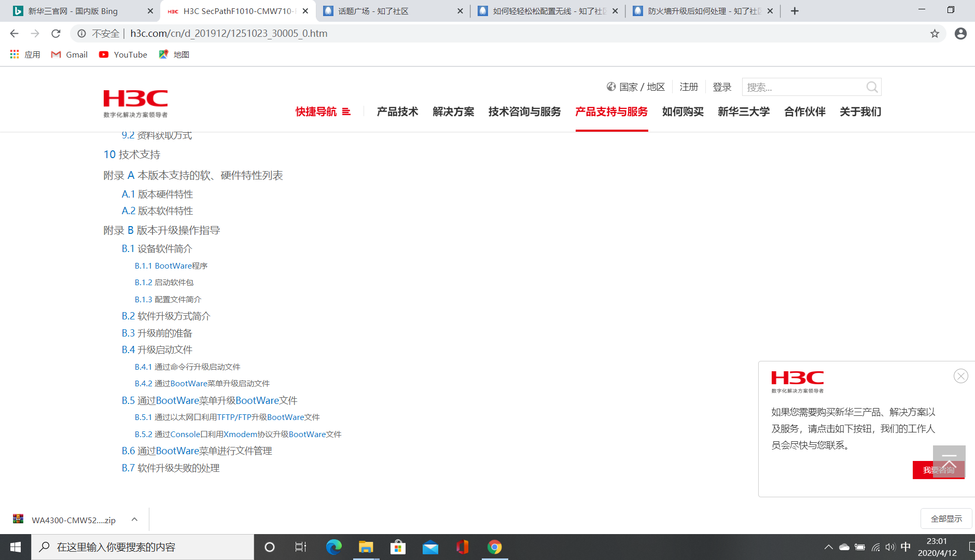This screenshot has height=560, width=975.
Task: Show hidden system tray icons
Action: pos(828,547)
